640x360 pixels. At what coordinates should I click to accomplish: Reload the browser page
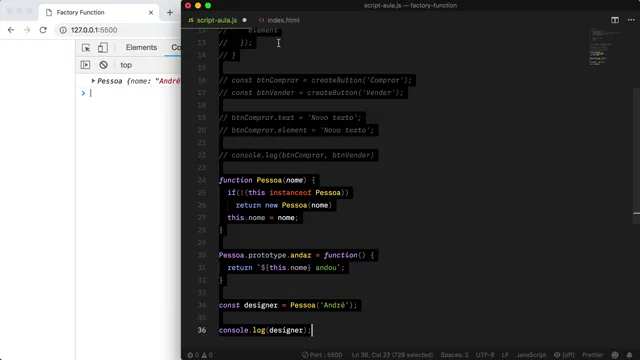click(x=43, y=30)
